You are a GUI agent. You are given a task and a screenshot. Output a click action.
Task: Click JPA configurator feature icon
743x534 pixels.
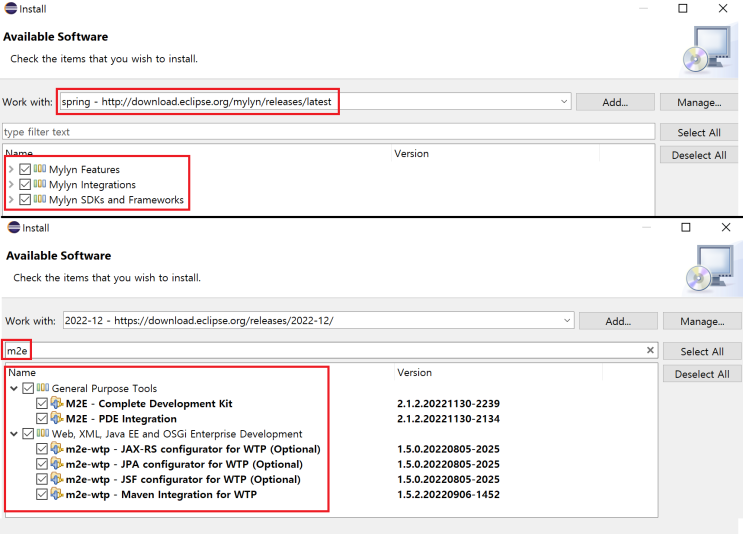[x=57, y=464]
